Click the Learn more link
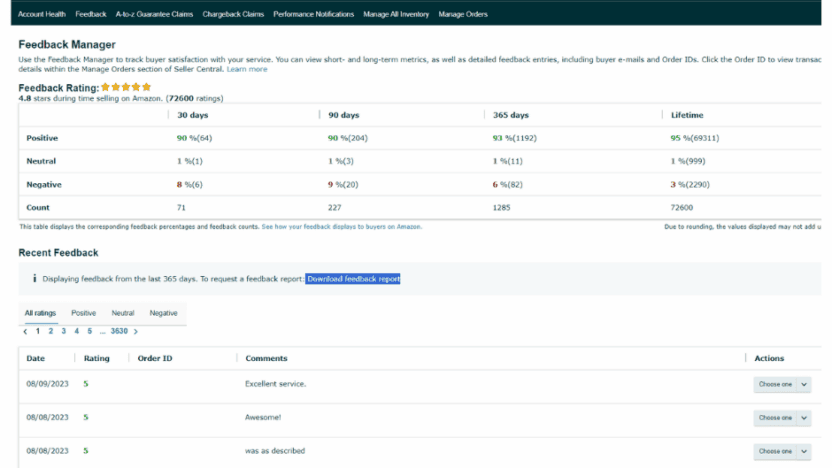 pyautogui.click(x=247, y=69)
